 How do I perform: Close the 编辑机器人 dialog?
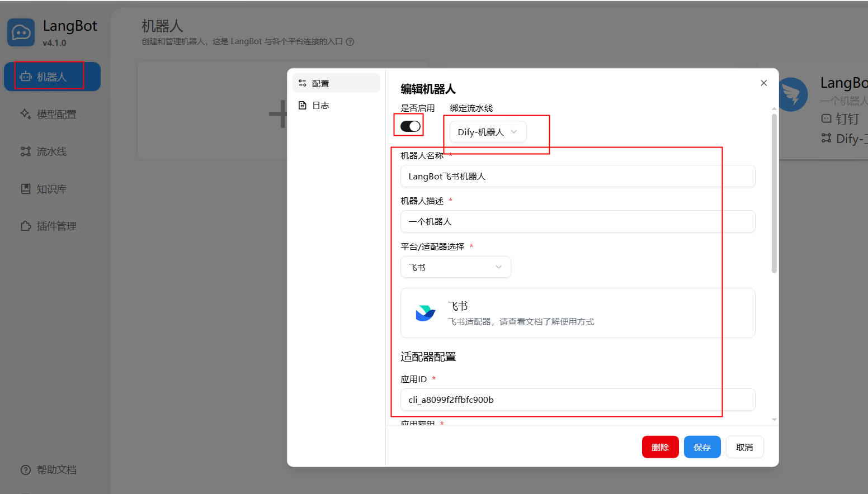pos(763,83)
